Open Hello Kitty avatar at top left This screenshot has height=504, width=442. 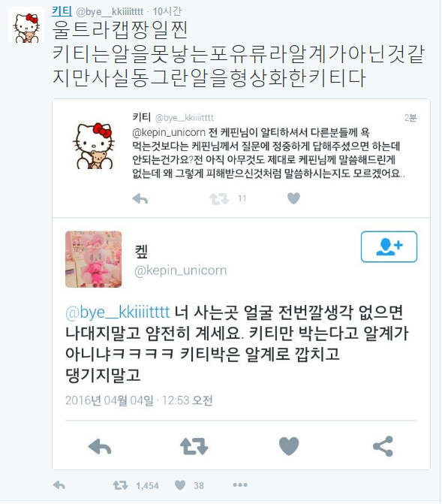26,25
